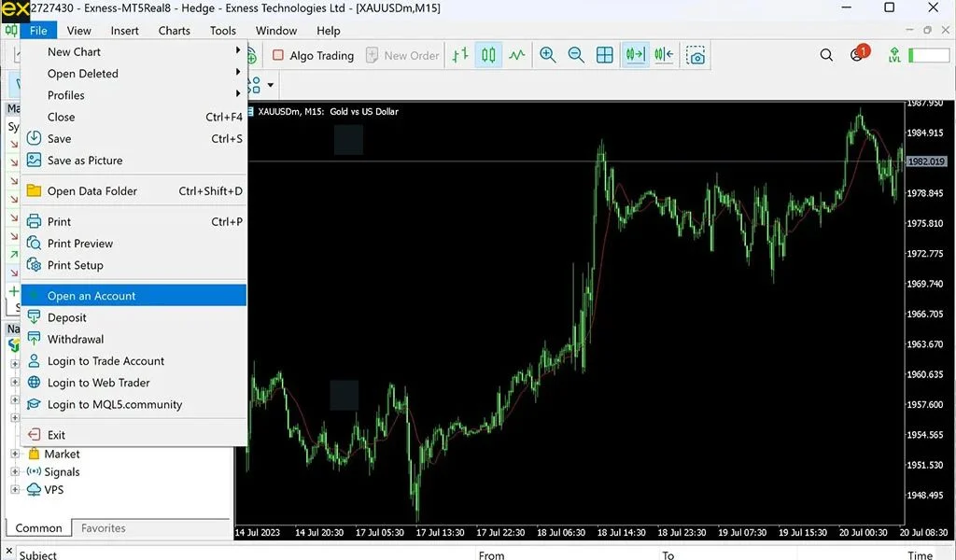
Task: Open the notifications icon with red badge
Action: click(857, 55)
